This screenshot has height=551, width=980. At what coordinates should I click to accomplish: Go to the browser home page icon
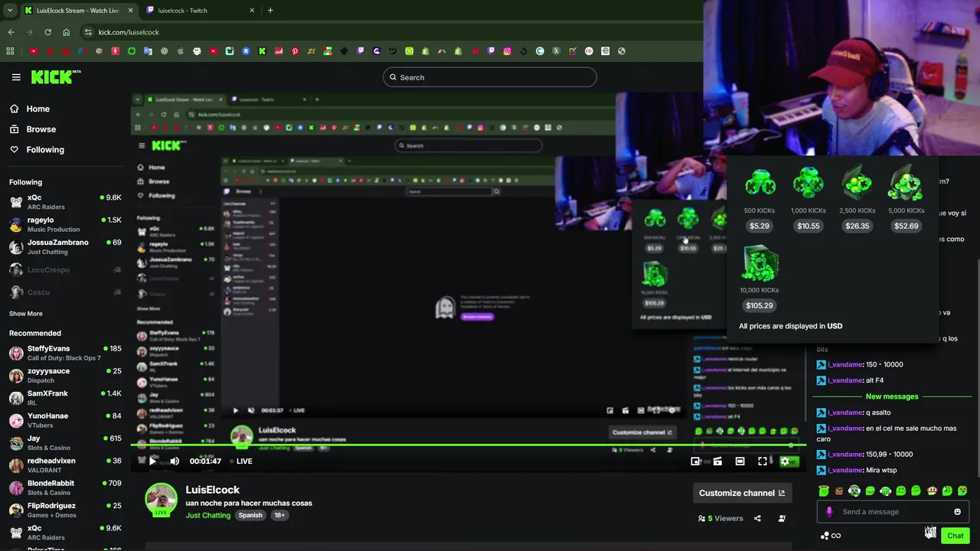[x=66, y=32]
